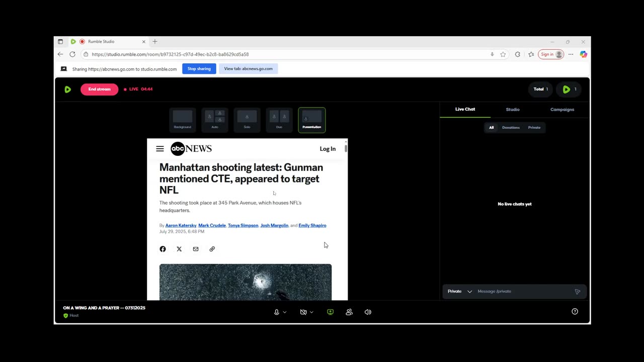Image resolution: width=644 pixels, height=362 pixels.
Task: Toggle the camera on
Action: (x=303, y=312)
